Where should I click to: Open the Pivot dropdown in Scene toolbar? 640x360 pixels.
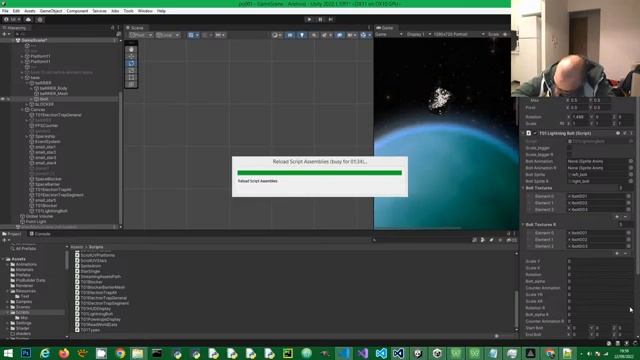click(141, 35)
